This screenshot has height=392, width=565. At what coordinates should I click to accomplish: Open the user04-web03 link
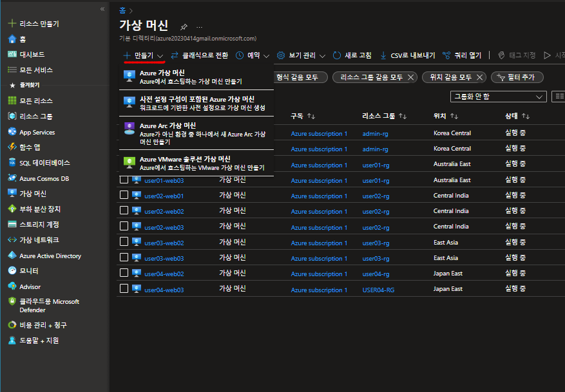tap(164, 290)
